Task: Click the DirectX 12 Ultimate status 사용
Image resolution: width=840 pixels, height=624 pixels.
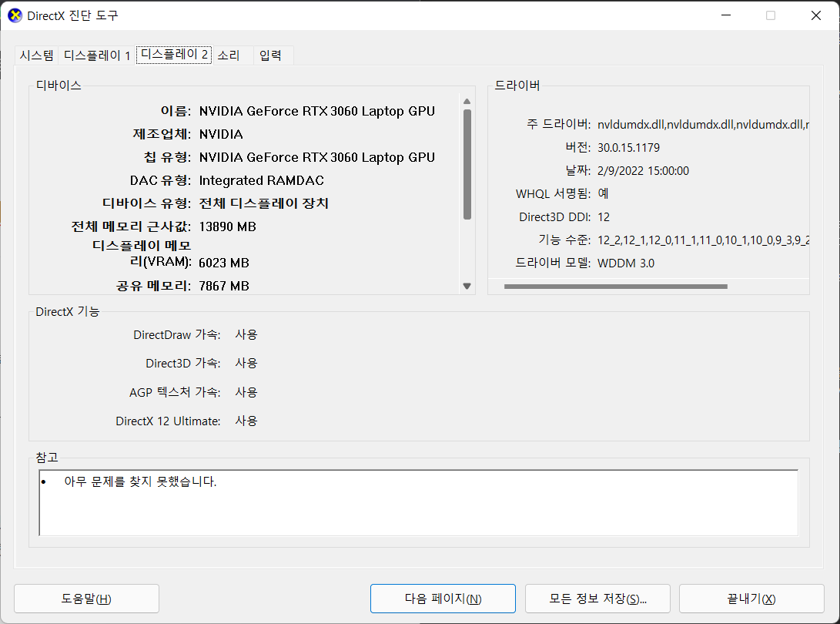Action: coord(246,421)
